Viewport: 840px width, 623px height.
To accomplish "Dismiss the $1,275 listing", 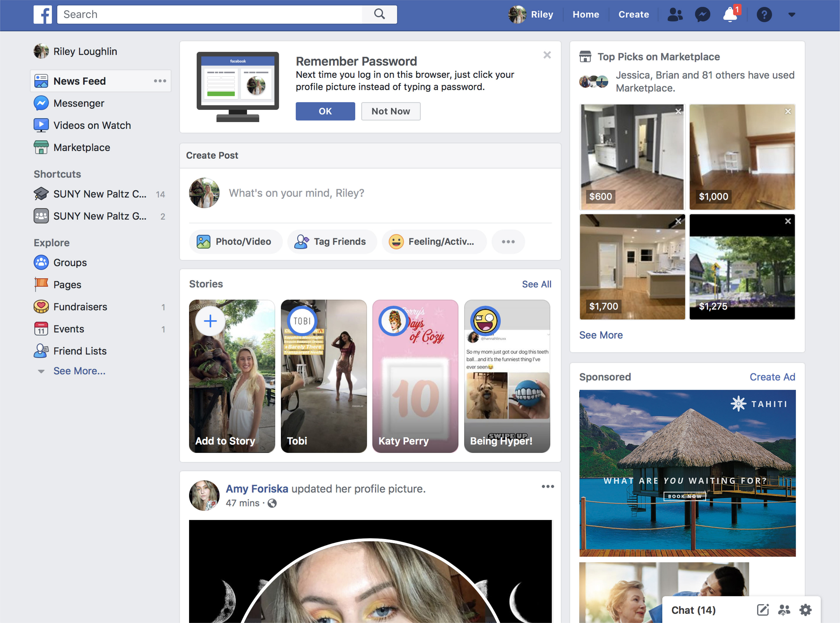I will (x=788, y=221).
